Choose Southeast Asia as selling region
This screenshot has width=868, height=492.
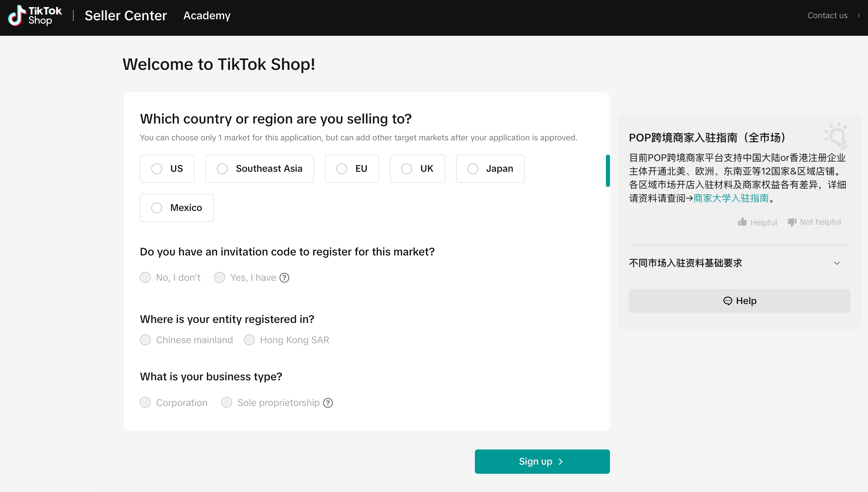[222, 169]
